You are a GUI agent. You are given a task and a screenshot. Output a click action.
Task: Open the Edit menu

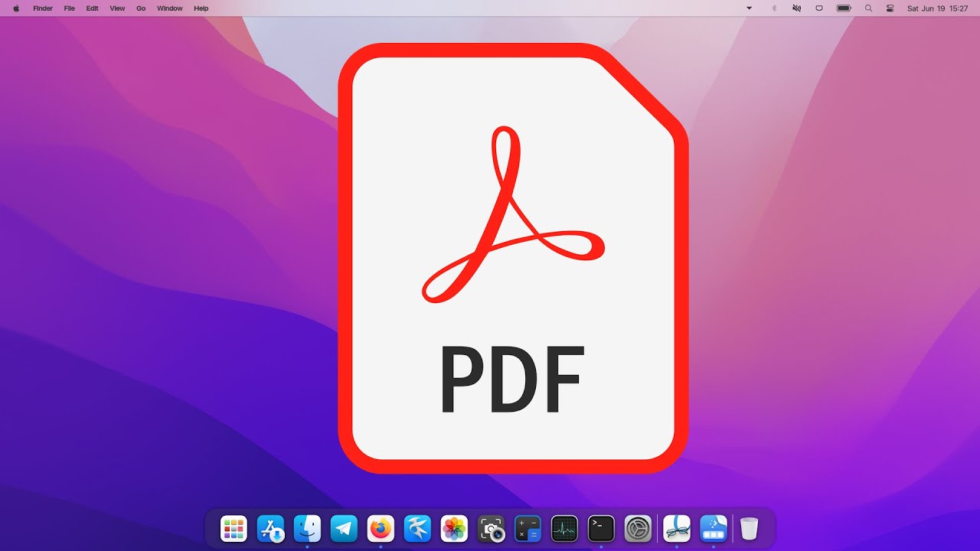pyautogui.click(x=93, y=8)
